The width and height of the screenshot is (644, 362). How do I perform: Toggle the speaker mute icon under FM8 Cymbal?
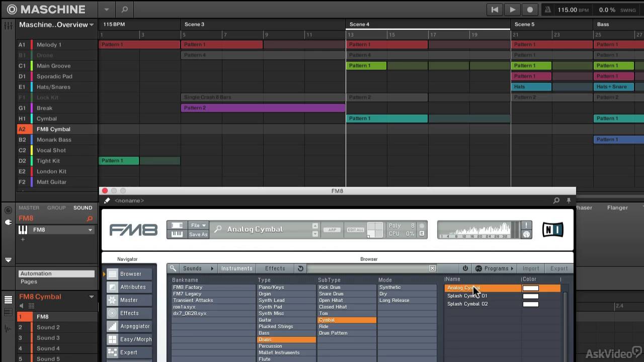[x=21, y=306]
